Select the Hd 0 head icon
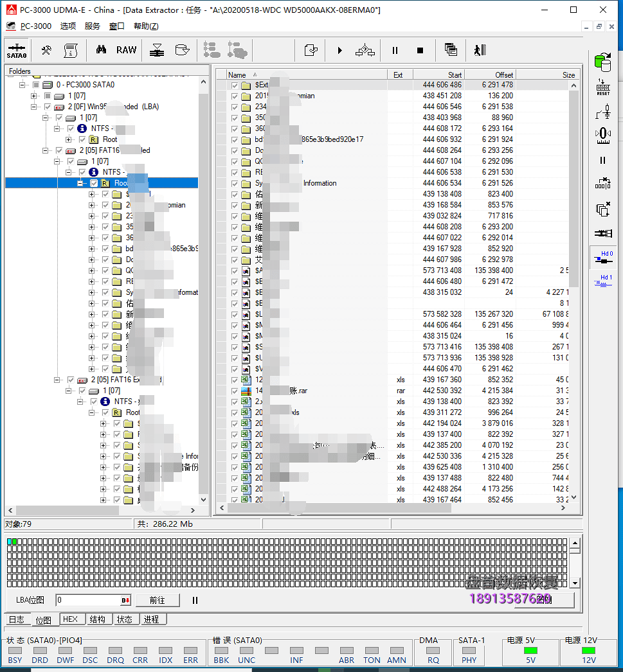Screen dimensions: 623x672 [603, 257]
